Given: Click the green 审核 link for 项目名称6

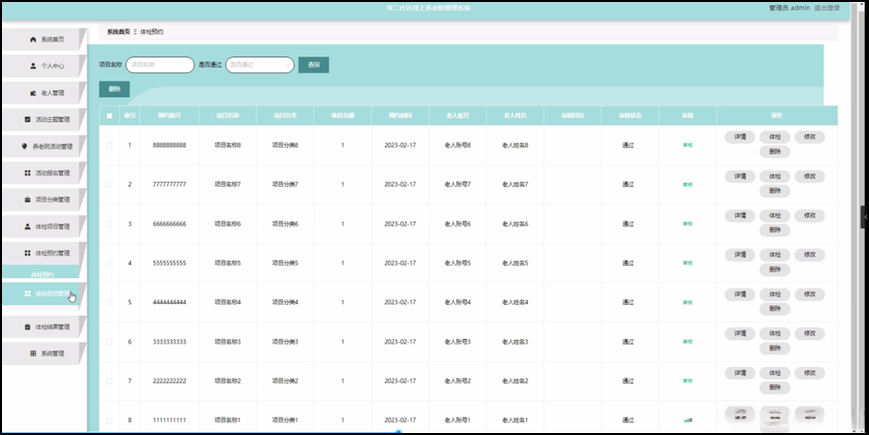Looking at the screenshot, I should click(x=688, y=224).
